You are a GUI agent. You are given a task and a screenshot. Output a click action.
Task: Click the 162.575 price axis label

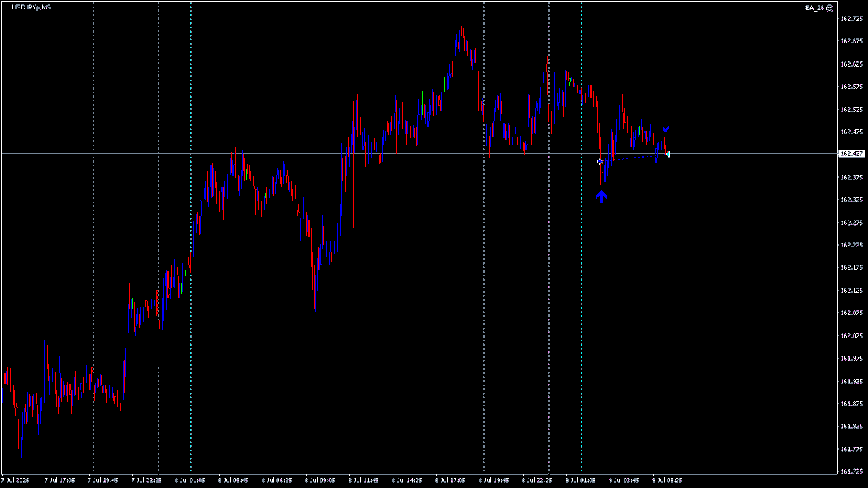pyautogui.click(x=851, y=87)
